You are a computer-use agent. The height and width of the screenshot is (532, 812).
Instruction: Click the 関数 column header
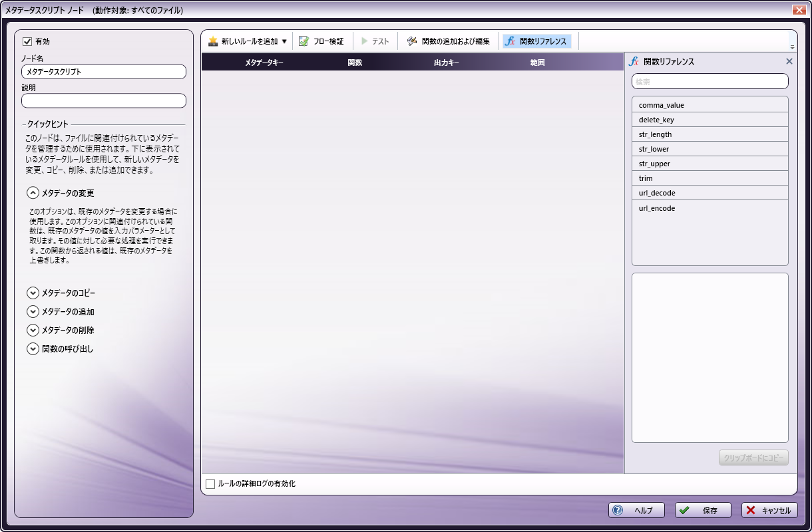click(x=355, y=63)
